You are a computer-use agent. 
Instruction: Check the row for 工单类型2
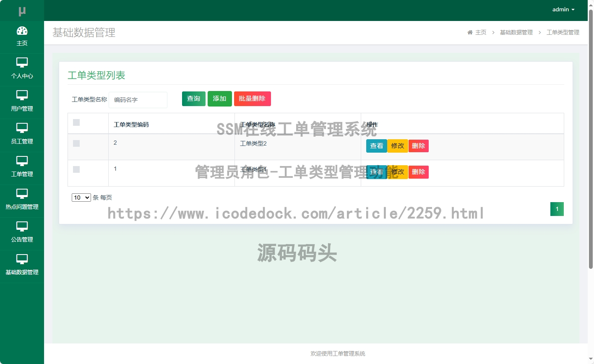coord(76,143)
